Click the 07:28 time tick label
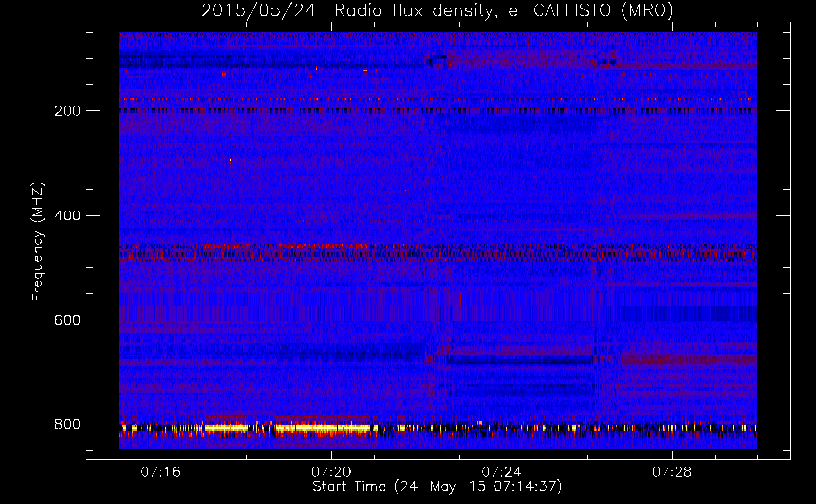Viewport: 816px width, 504px height. click(672, 472)
